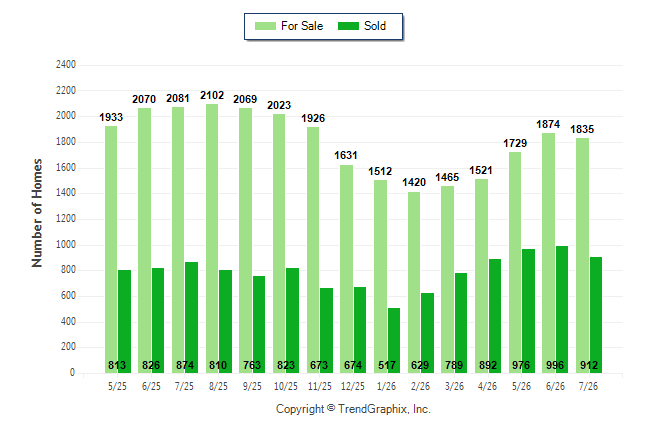Click the 8/25 For Sale bar labeled 2102
The image size is (646, 434).
[212, 239]
